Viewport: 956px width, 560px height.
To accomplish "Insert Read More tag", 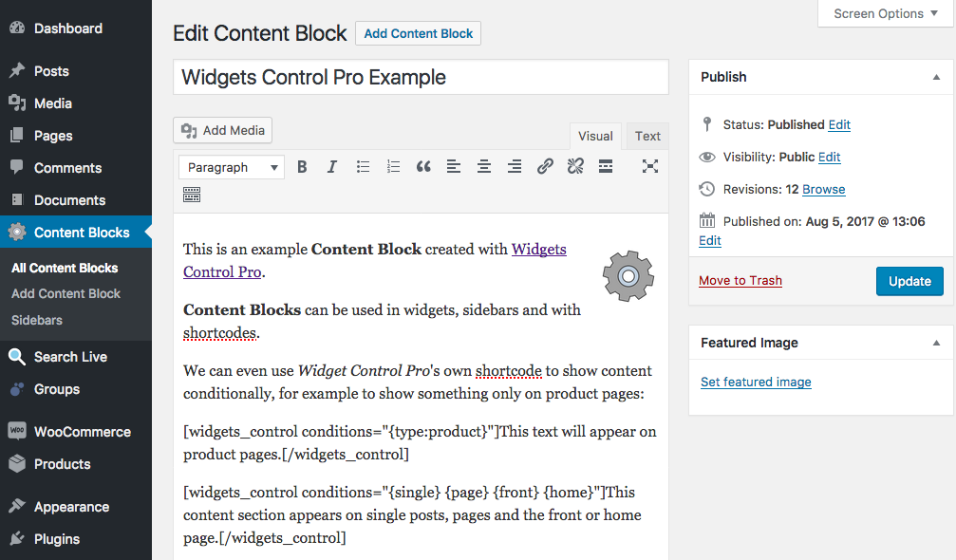I will (x=606, y=166).
